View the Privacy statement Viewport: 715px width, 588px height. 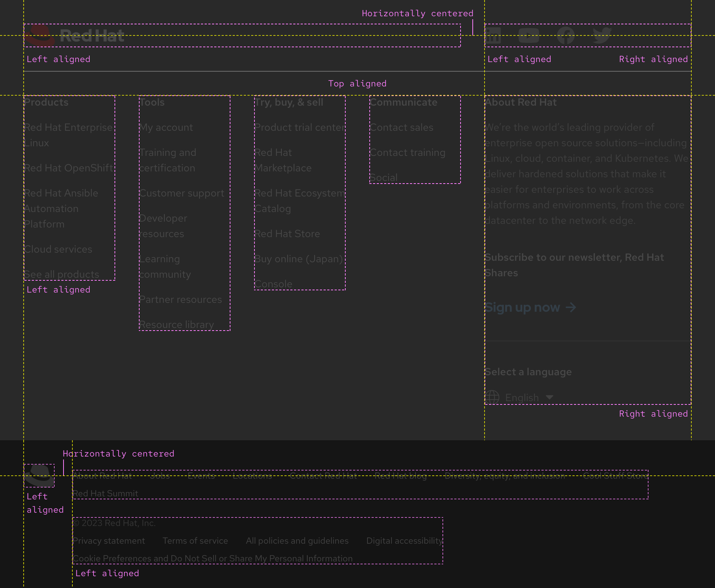(109, 541)
